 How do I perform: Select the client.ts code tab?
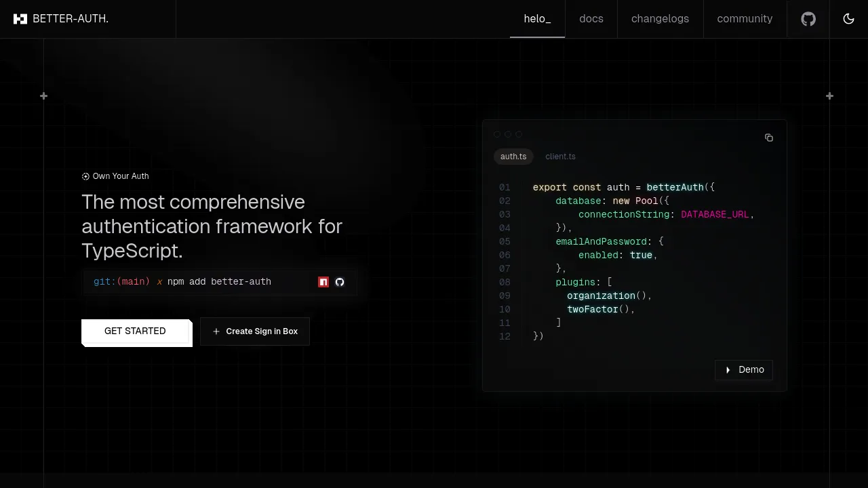pos(560,157)
